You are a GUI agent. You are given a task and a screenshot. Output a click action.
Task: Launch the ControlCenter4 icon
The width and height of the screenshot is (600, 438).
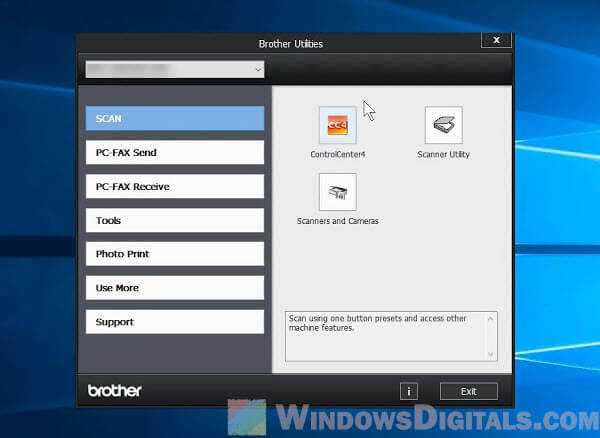[x=338, y=125]
